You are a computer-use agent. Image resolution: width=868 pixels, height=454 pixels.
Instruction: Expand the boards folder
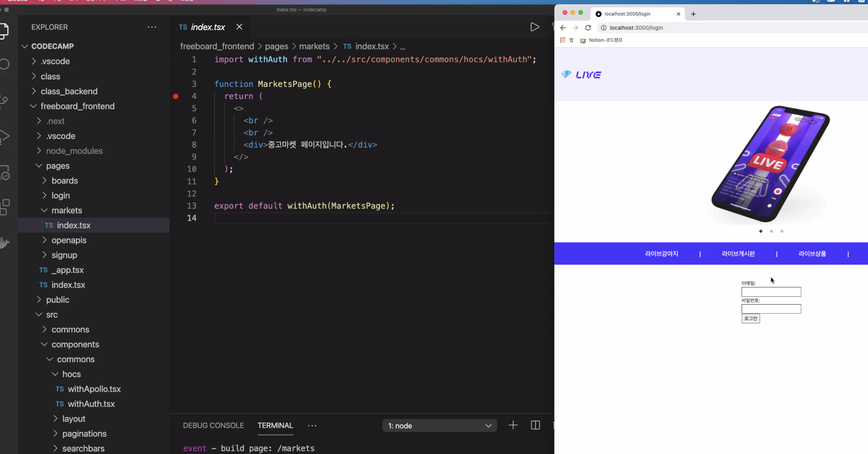pyautogui.click(x=64, y=180)
